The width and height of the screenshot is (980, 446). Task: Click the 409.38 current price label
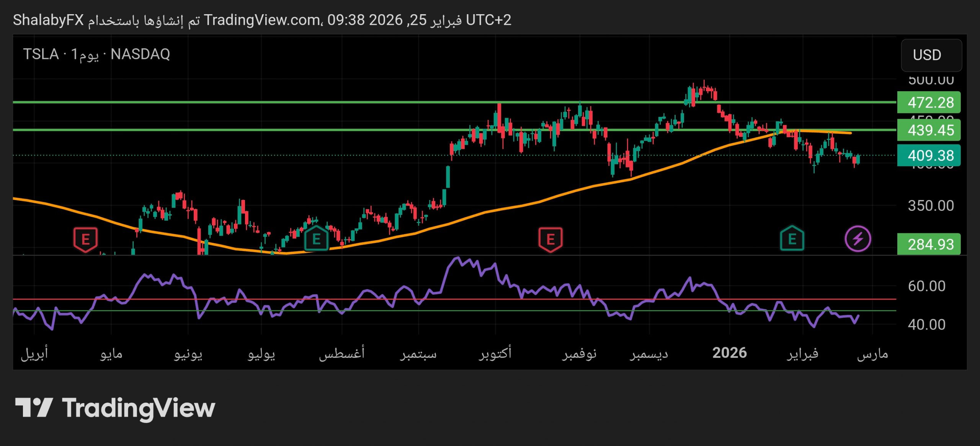click(x=928, y=156)
